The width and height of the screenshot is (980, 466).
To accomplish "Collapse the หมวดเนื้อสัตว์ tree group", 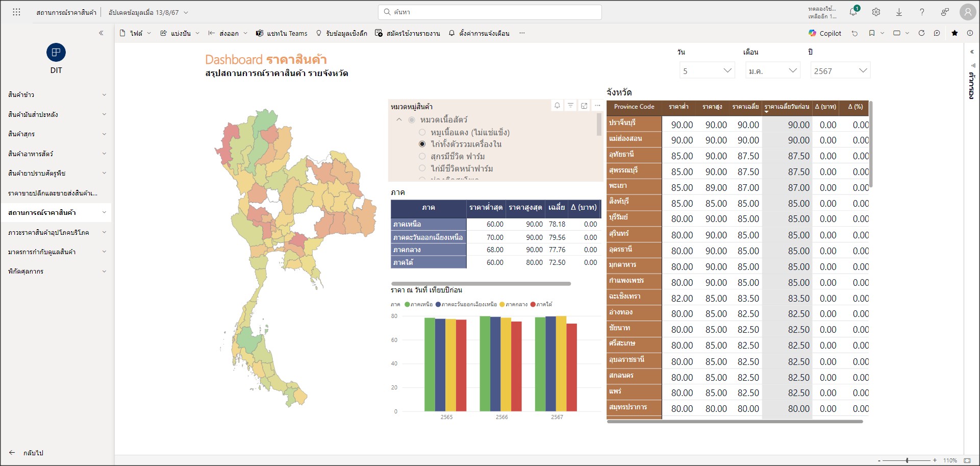I will (x=399, y=120).
